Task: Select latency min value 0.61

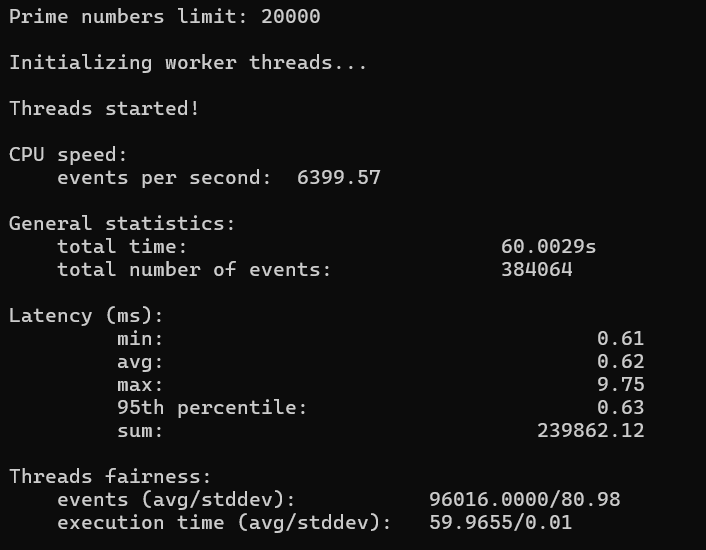Action: pyautogui.click(x=620, y=338)
